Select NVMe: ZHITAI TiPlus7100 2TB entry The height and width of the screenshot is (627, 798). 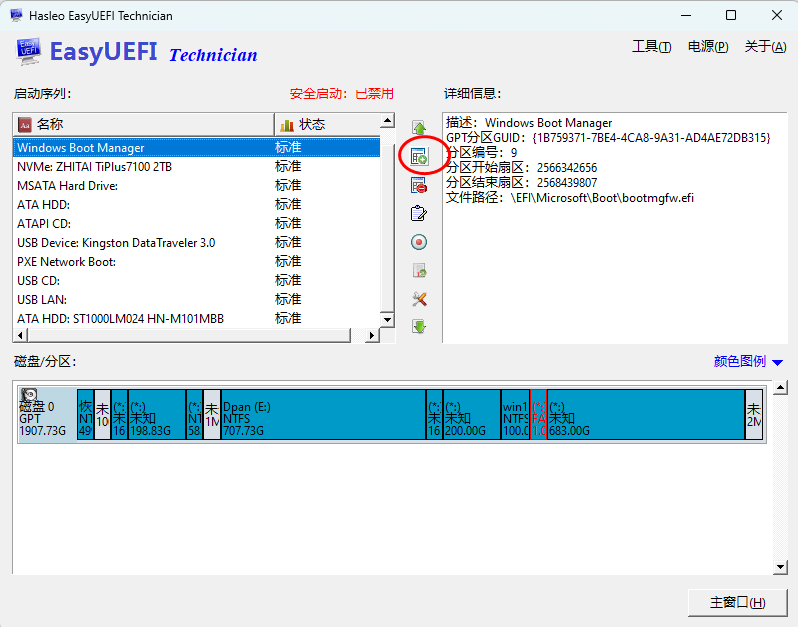coord(196,166)
